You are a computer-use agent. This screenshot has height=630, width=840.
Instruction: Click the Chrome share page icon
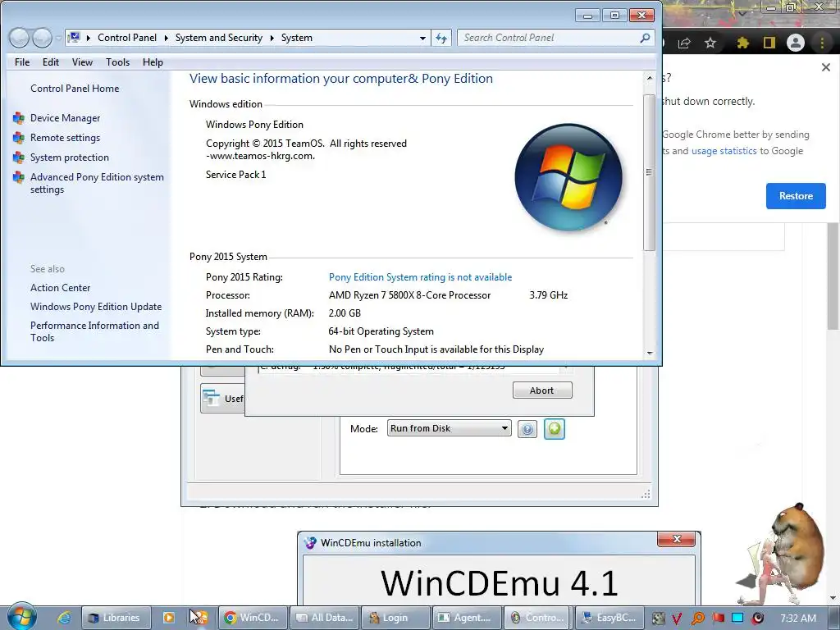click(684, 43)
